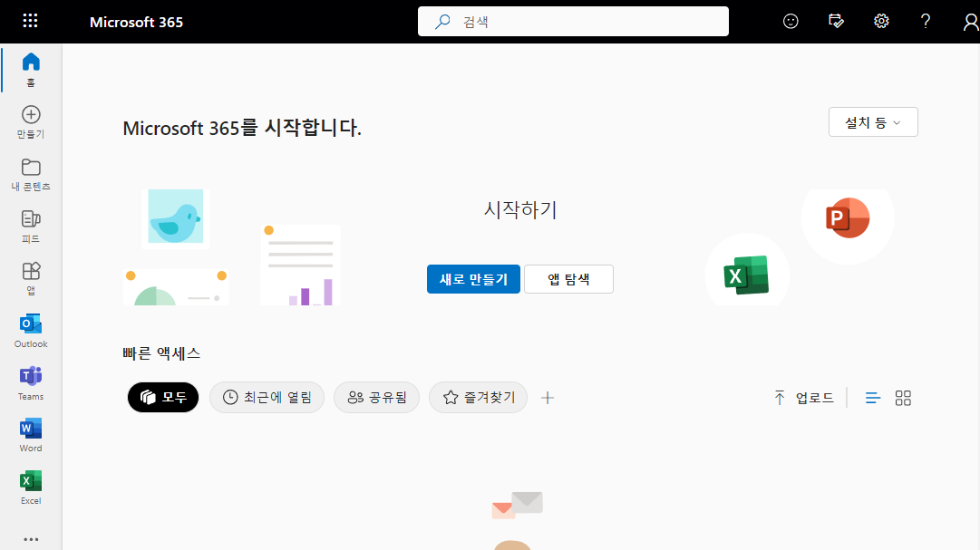Switch to list view layout
980x550 pixels.
click(873, 398)
